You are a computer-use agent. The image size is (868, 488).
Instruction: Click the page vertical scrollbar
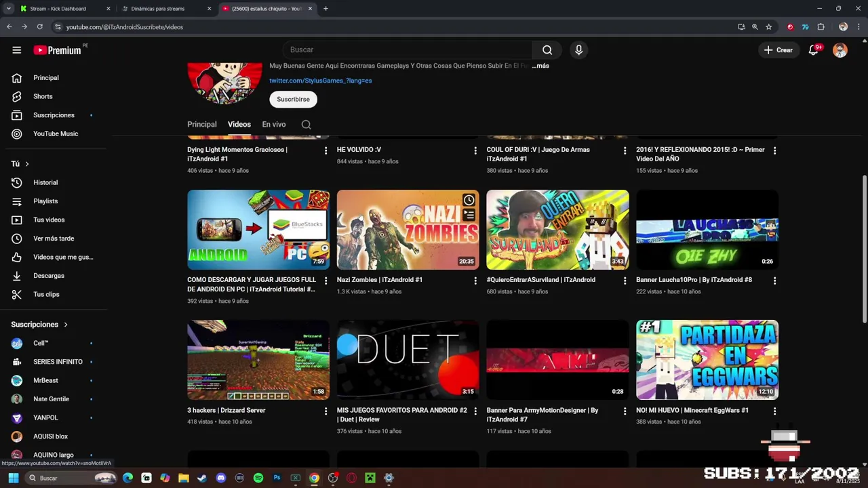click(864, 249)
